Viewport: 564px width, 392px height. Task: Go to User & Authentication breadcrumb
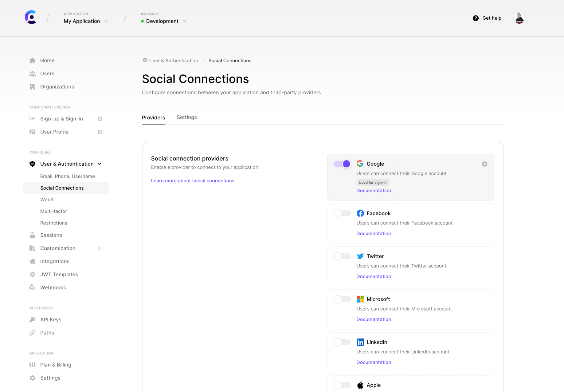pyautogui.click(x=173, y=60)
